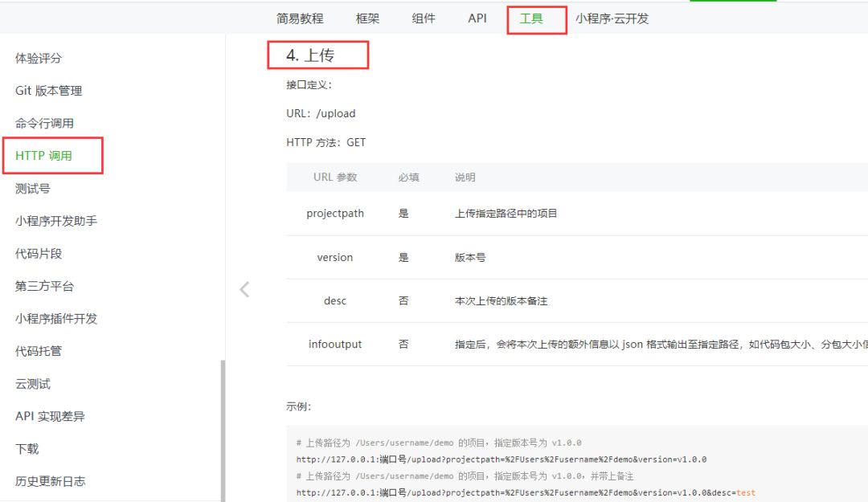The image size is (868, 502).
Task: Click the 4. 上传 heading
Action: tap(310, 55)
